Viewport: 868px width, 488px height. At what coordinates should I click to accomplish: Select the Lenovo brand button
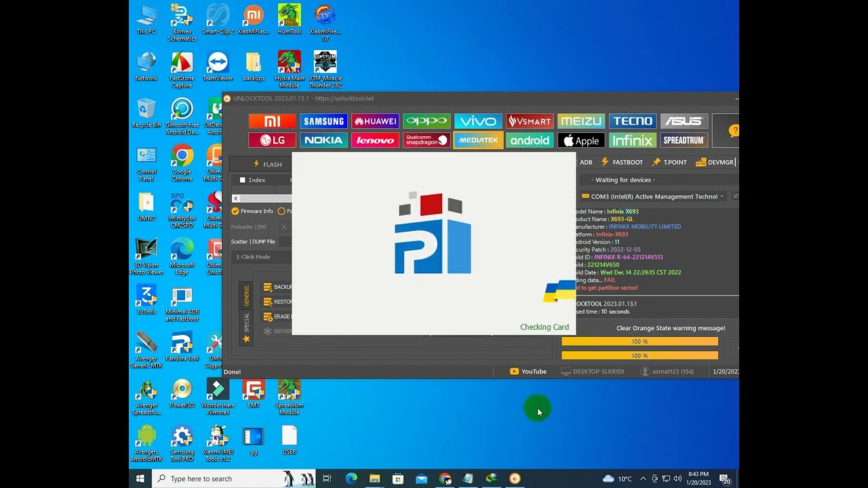coord(375,140)
